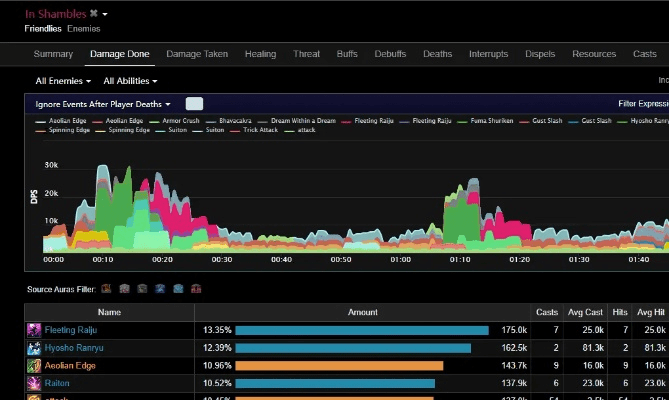Click last Source Auras Filter icon
669x400 pixels.
click(x=196, y=289)
